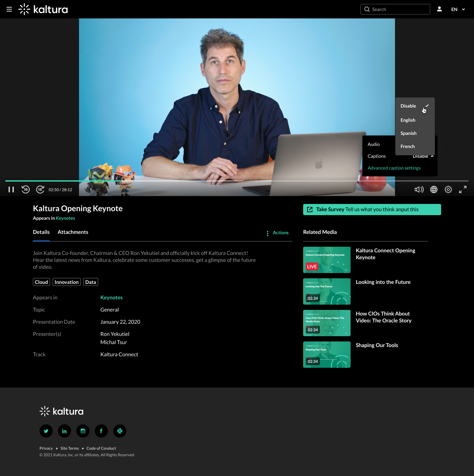Open How CIOs Think About Video title
Viewport: 474px width, 476px height.
383,317
